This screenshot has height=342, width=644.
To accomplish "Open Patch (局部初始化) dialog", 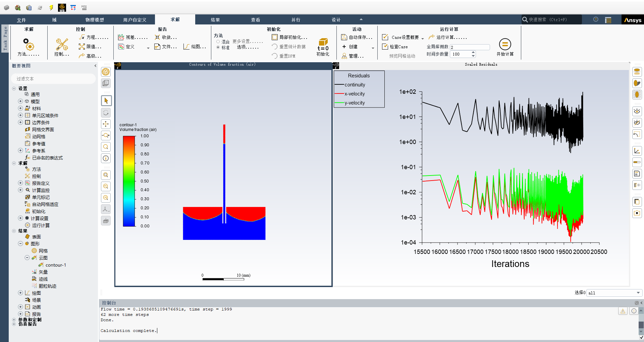I will [289, 37].
